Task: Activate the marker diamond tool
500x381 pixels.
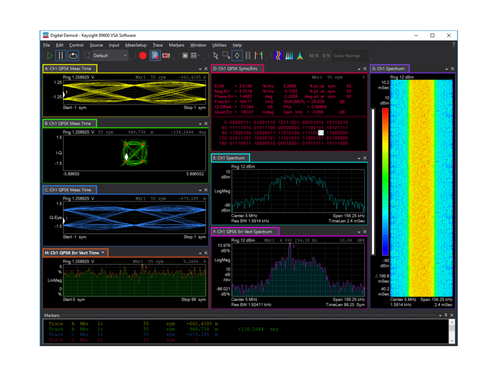Action: click(237, 56)
